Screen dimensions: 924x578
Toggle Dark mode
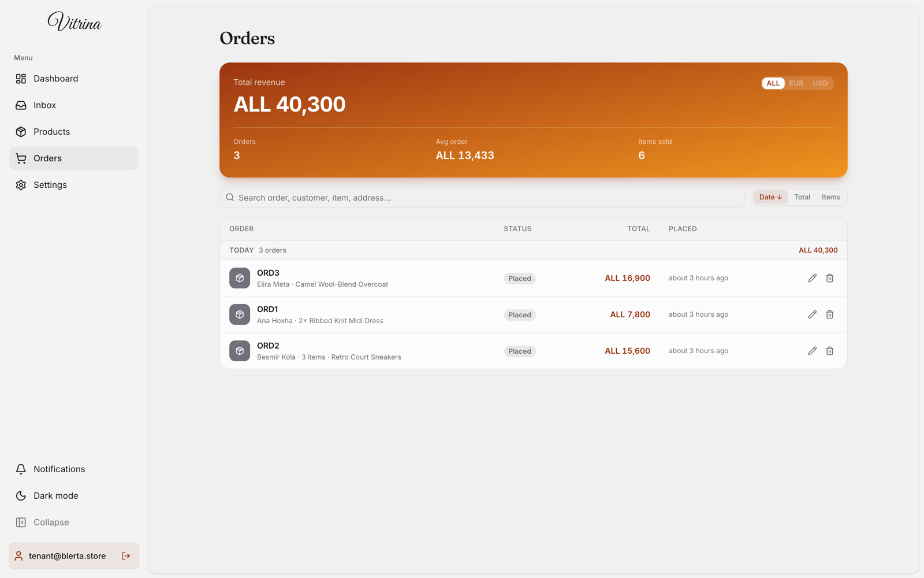(74, 496)
